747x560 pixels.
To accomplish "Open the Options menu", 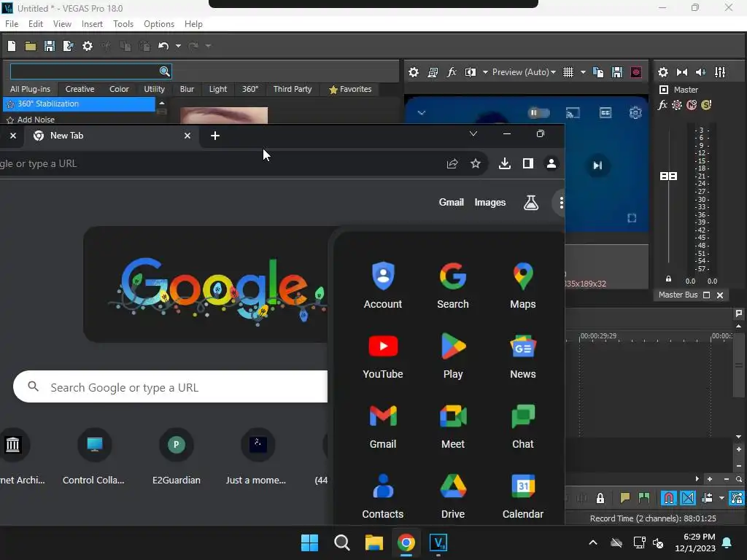I will click(x=158, y=24).
